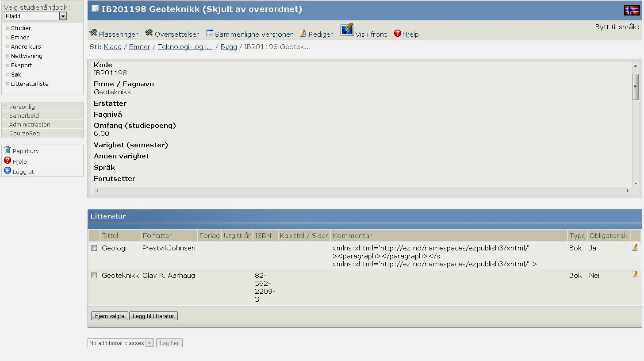
Task: Click the red Hjelp icon in sidebar
Action: pos(8,161)
